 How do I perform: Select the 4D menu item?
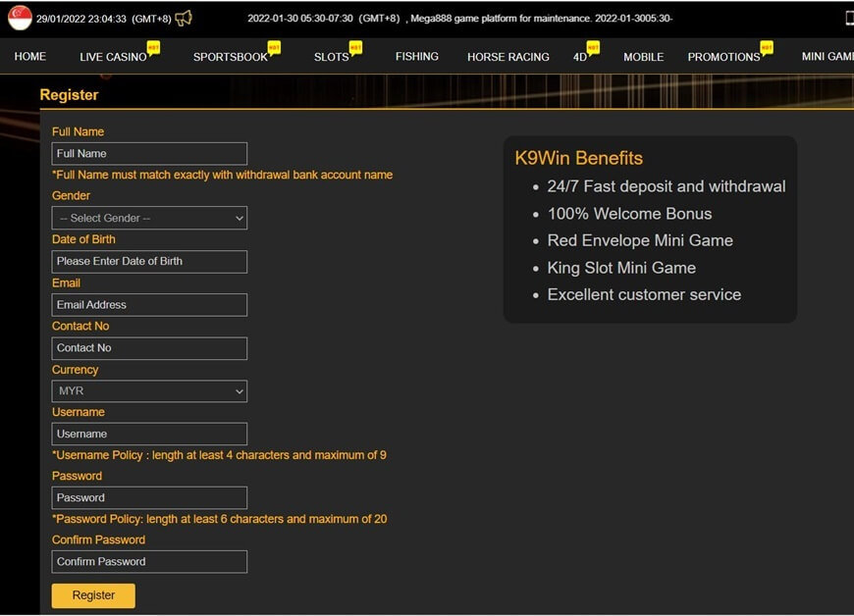pyautogui.click(x=579, y=57)
